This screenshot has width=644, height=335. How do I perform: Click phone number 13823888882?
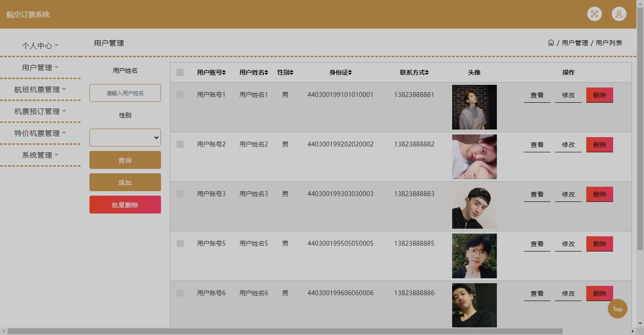414,144
